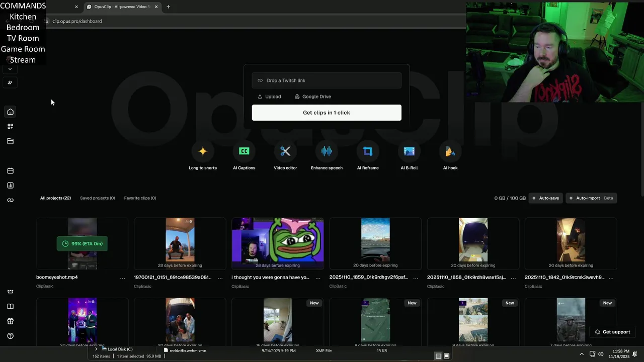The width and height of the screenshot is (644, 362).
Task: Open the 20251110_1842 project thumbnail
Action: 571,244
